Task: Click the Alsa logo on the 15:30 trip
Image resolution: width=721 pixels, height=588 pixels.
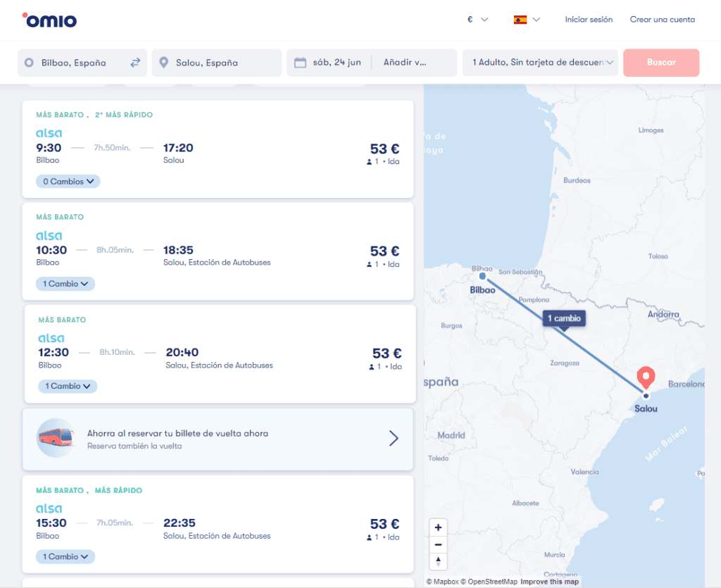Action: pyautogui.click(x=49, y=509)
